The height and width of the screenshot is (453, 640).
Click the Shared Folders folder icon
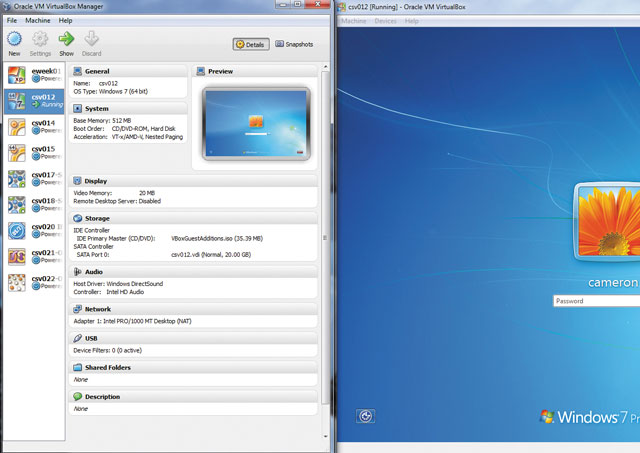coord(78,367)
